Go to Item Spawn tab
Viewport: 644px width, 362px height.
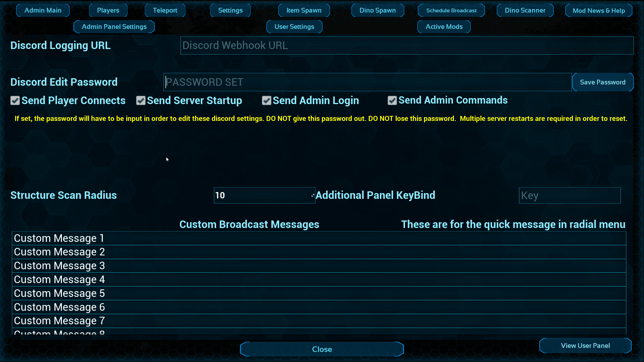point(304,10)
